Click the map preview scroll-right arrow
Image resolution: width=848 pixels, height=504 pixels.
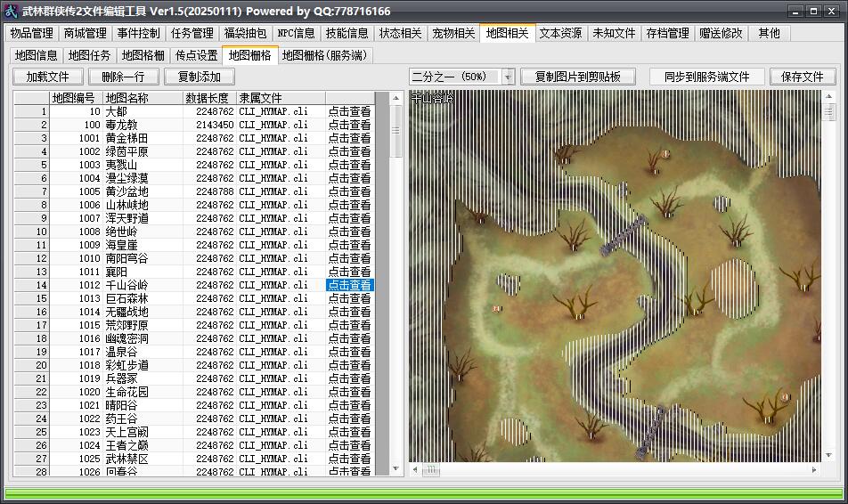[x=814, y=469]
